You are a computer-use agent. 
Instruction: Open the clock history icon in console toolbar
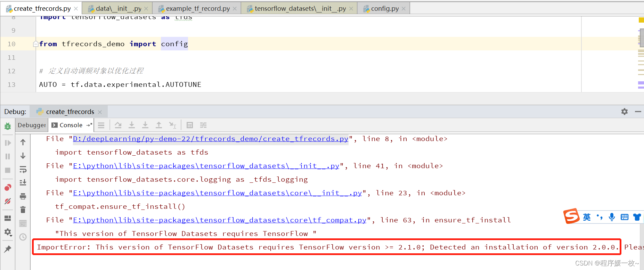tap(23, 237)
